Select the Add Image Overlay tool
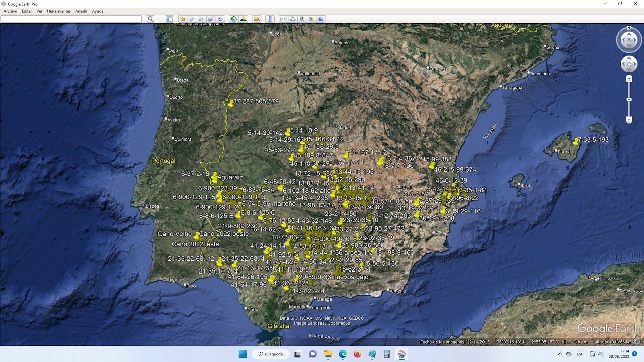Image resolution: width=644 pixels, height=362 pixels. pyautogui.click(x=211, y=19)
